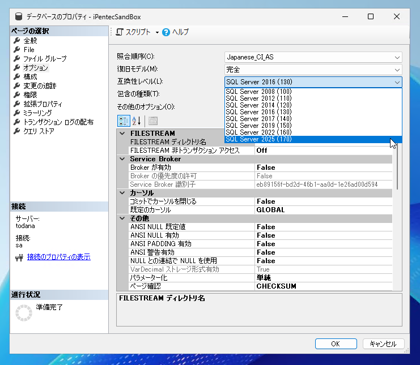The height and width of the screenshot is (365, 420).
Task: Select the コミットでカーソルを閉じる row
Action: click(260, 201)
